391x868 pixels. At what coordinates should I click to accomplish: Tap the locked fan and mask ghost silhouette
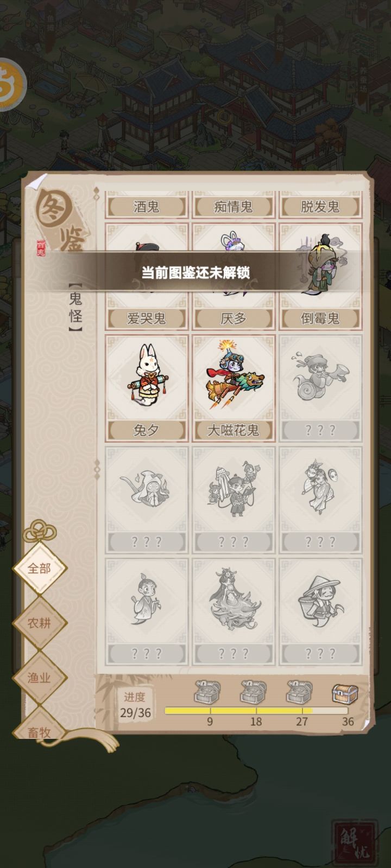click(320, 500)
